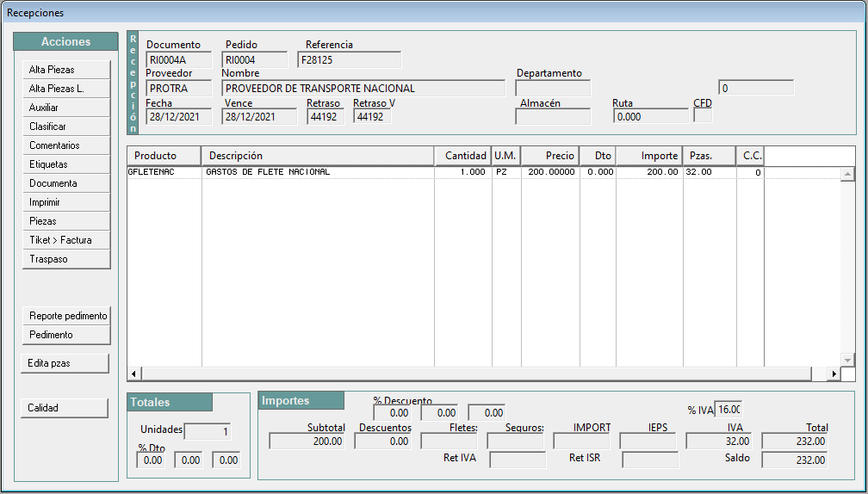The width and height of the screenshot is (868, 494).
Task: Select GASTOS DE FLETE NACIONAL description
Action: coord(318,172)
